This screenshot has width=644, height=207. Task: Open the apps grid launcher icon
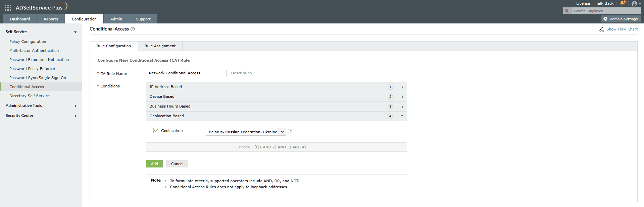[x=8, y=7]
